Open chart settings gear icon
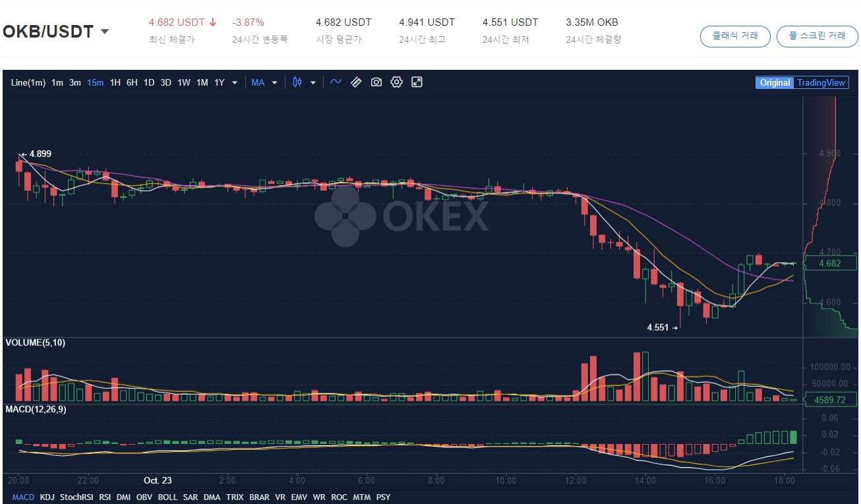The width and height of the screenshot is (861, 504). click(x=396, y=82)
